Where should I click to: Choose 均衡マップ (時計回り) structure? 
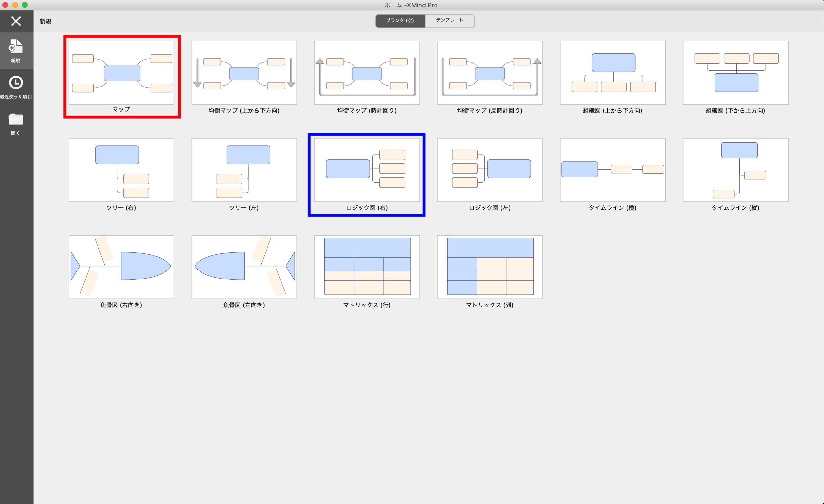pos(367,72)
